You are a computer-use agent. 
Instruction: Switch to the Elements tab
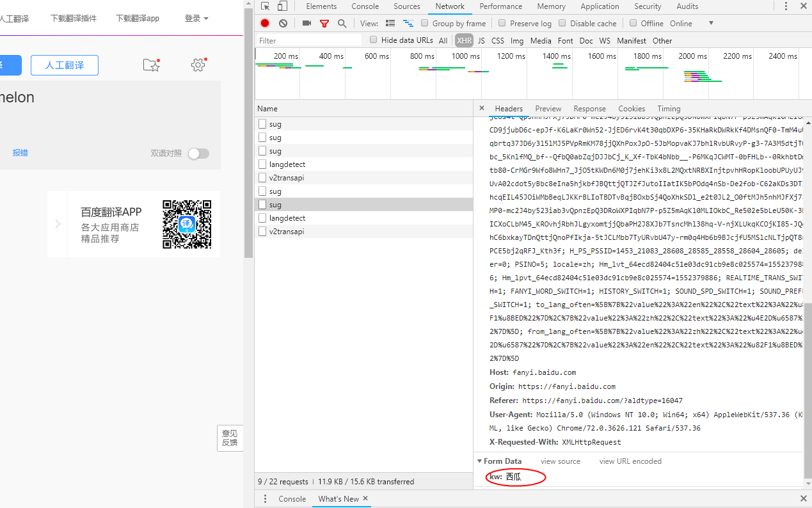point(321,6)
